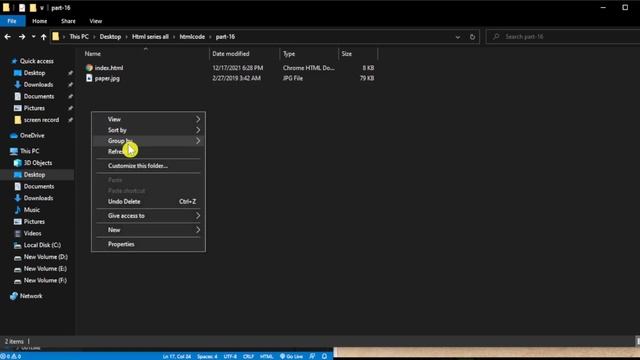This screenshot has height=360, width=640.
Task: Click the Refresh button in address bar
Action: click(472, 37)
